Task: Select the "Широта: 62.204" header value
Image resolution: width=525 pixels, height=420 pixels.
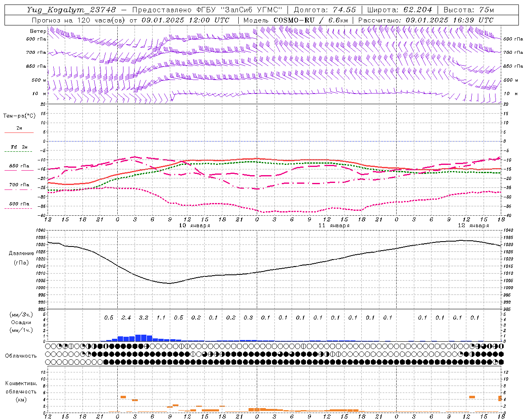Action: 399,10
